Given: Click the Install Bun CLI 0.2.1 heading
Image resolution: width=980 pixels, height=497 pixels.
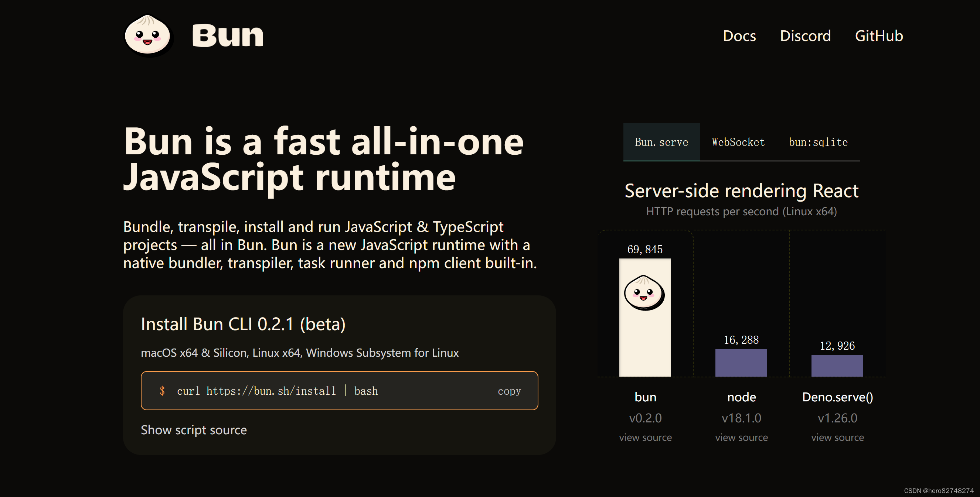Looking at the screenshot, I should pos(243,324).
